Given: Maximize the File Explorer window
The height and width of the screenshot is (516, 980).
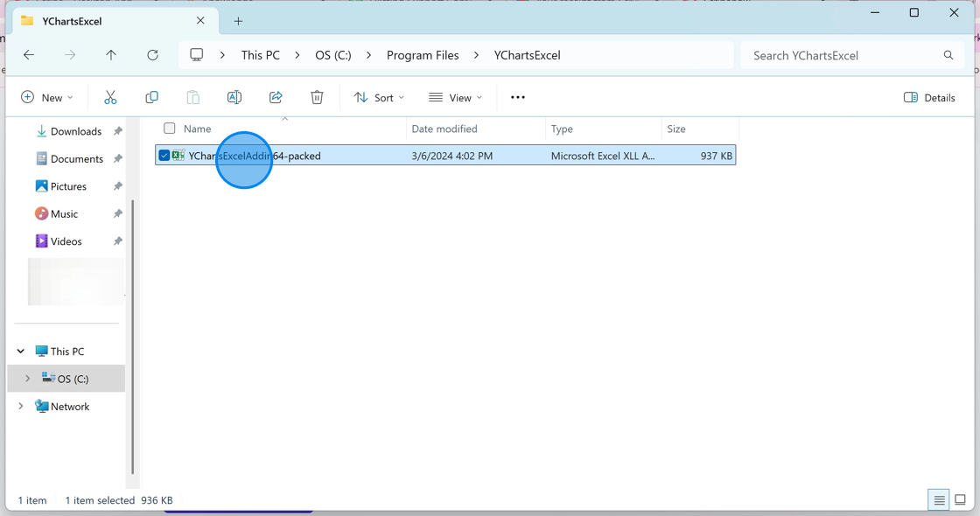Looking at the screenshot, I should pyautogui.click(x=913, y=12).
